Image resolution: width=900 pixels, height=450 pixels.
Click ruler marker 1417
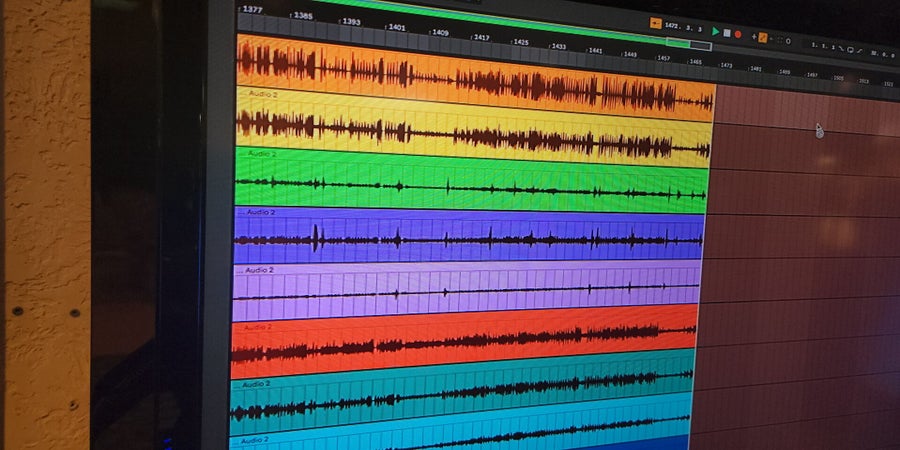click(481, 37)
